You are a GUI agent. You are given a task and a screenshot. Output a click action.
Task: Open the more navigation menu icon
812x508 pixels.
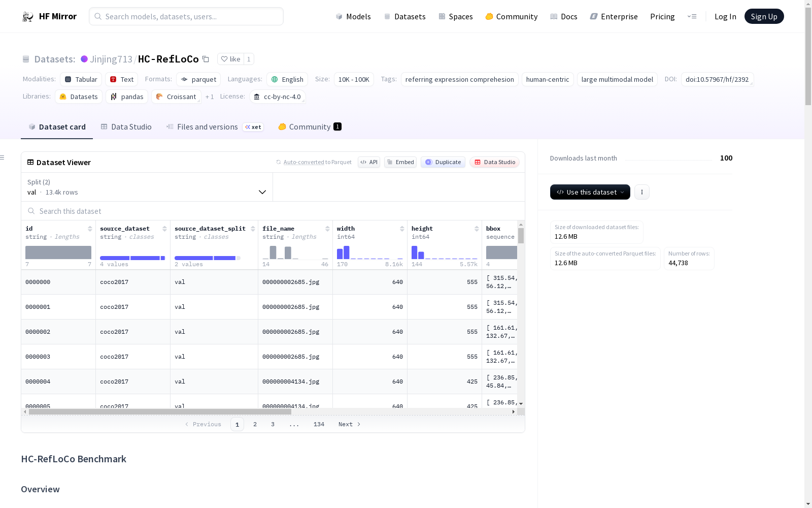(x=692, y=16)
